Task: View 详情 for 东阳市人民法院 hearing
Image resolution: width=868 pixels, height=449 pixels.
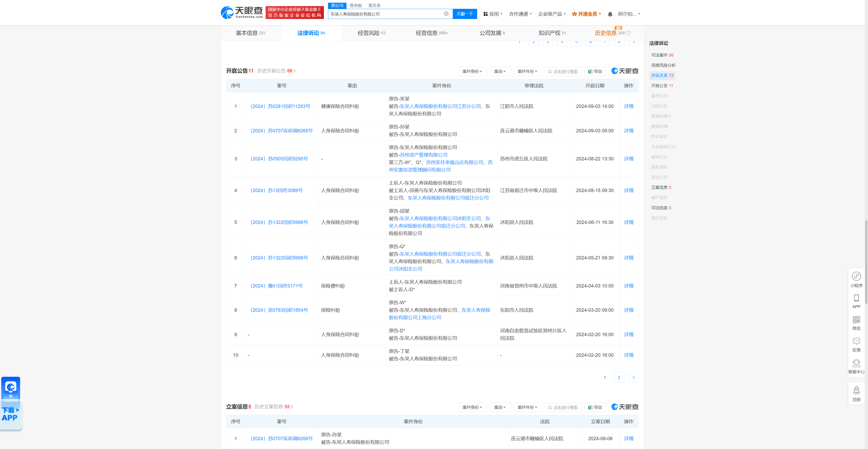Action: 628,310
